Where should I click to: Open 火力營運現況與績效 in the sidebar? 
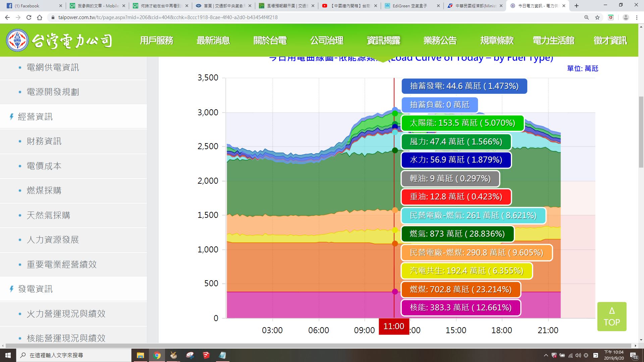(73, 314)
